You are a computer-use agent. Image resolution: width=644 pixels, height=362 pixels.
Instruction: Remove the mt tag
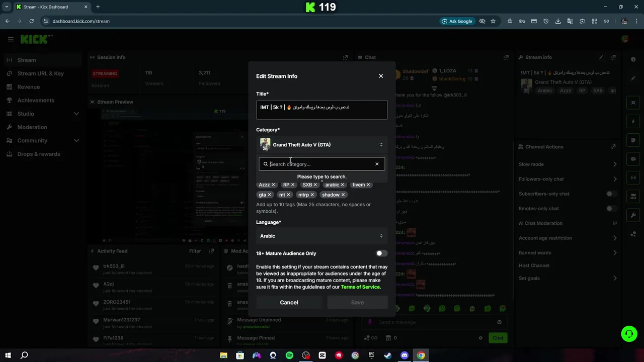[289, 195]
